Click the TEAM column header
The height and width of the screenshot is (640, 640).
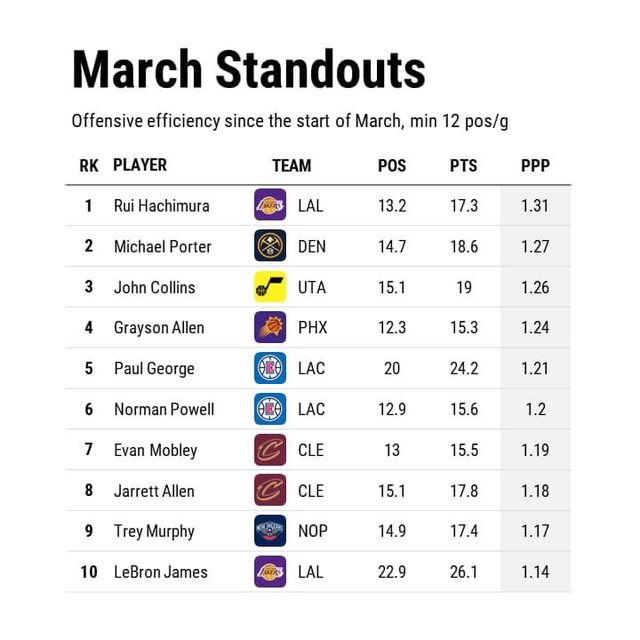(x=291, y=166)
